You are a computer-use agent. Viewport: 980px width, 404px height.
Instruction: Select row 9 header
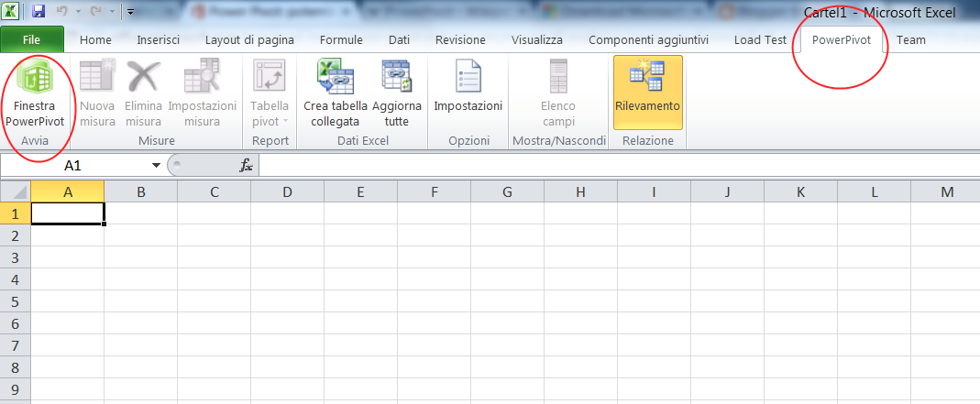click(x=16, y=389)
